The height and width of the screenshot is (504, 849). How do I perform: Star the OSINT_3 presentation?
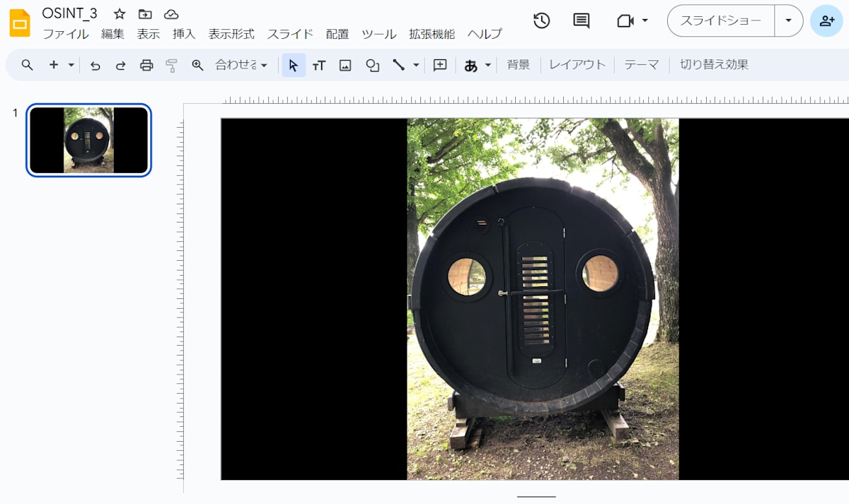(120, 13)
